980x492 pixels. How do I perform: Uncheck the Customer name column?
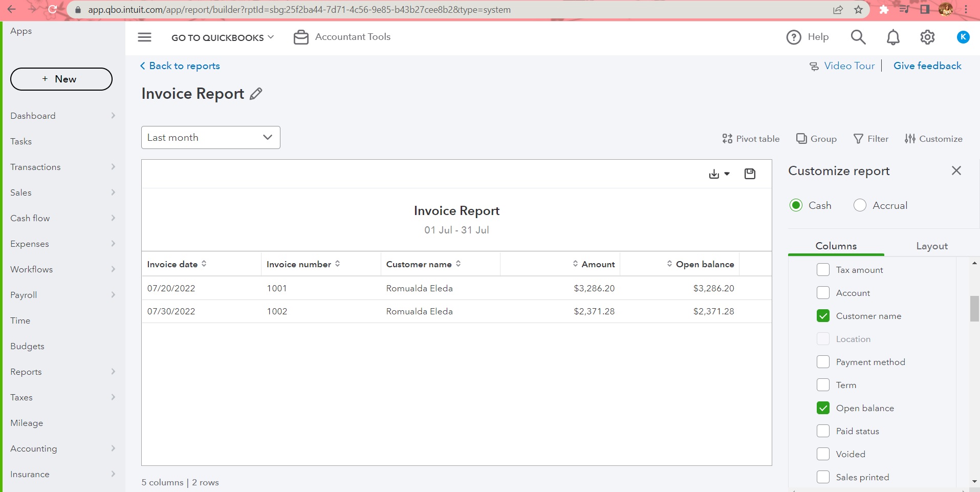click(x=823, y=316)
